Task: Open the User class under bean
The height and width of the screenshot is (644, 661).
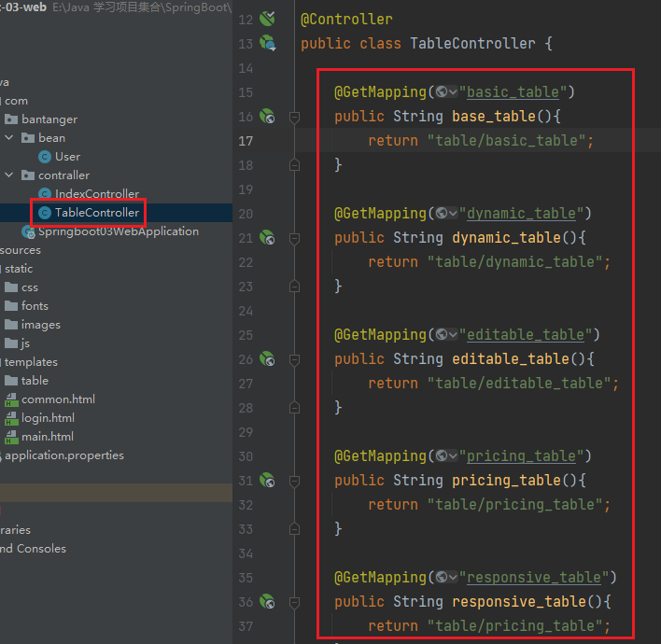Action: click(67, 157)
